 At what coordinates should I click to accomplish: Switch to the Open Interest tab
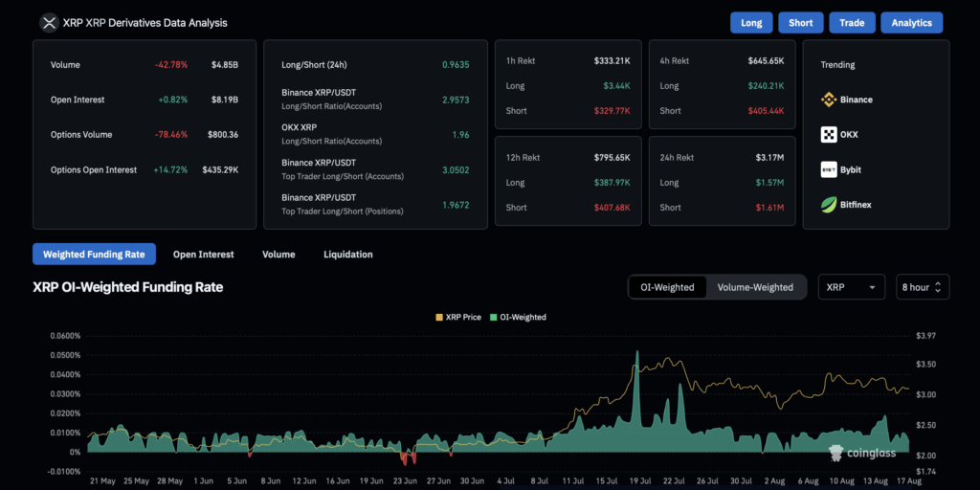pos(204,255)
